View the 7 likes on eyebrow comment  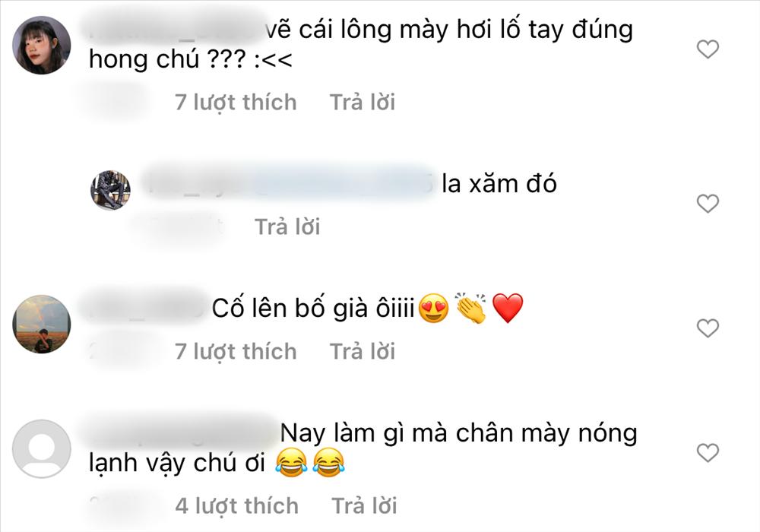[236, 103]
